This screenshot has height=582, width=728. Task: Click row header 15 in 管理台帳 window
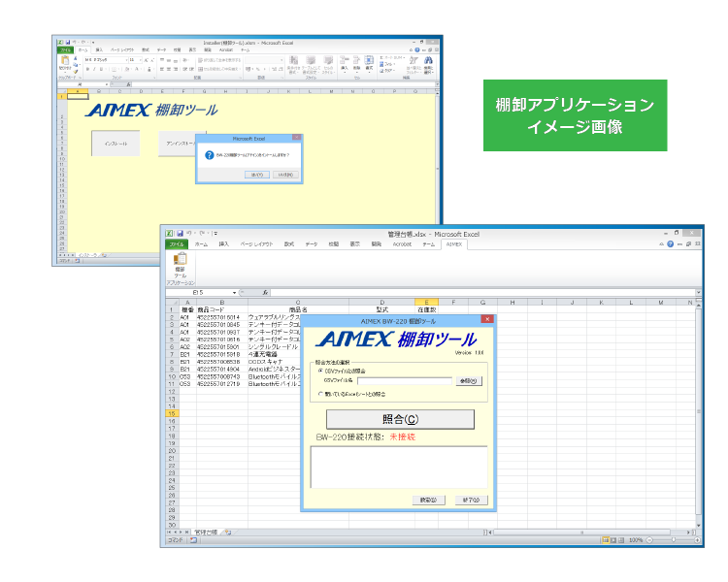point(172,413)
